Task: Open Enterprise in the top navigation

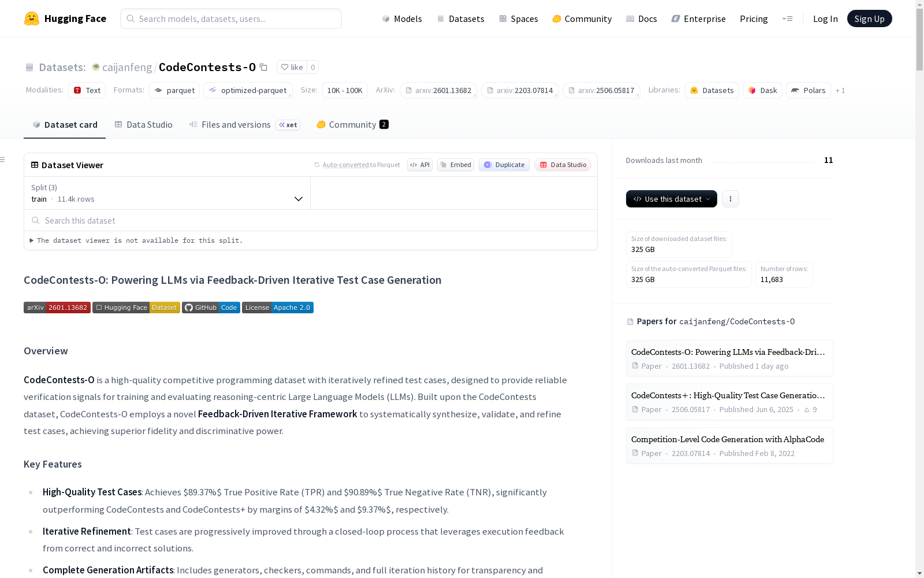Action: point(699,18)
